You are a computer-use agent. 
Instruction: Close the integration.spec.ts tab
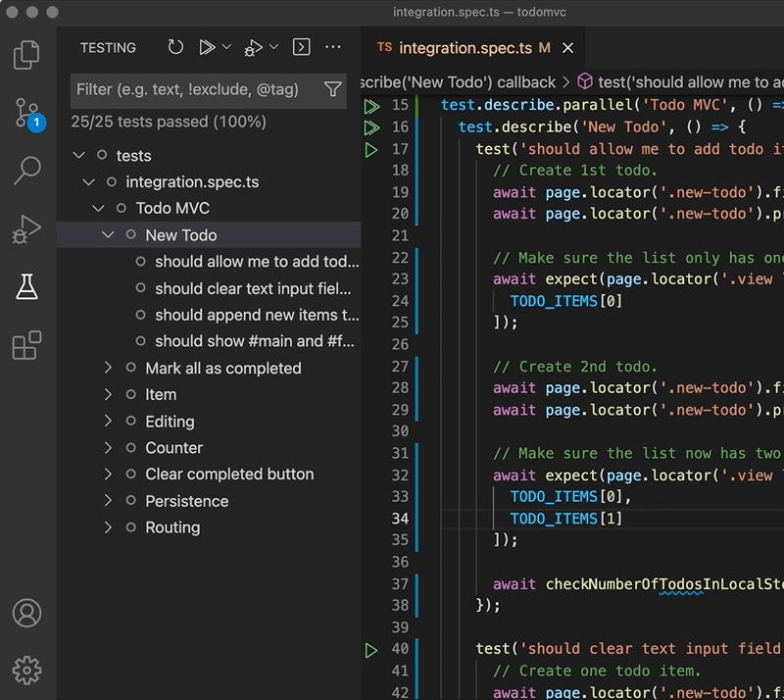click(568, 48)
